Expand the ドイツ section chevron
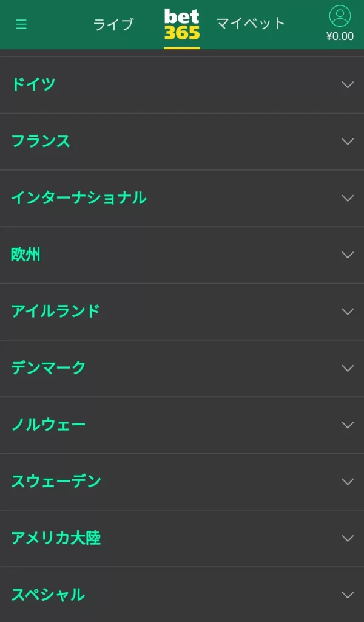The height and width of the screenshot is (622, 364). [x=348, y=84]
